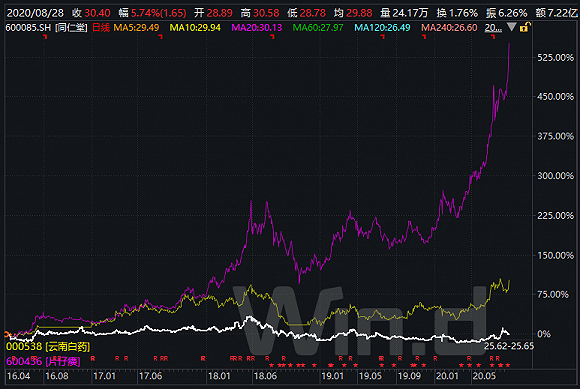Click the 450.00% axis label
Screen dimensions: 580x389
(x=556, y=97)
